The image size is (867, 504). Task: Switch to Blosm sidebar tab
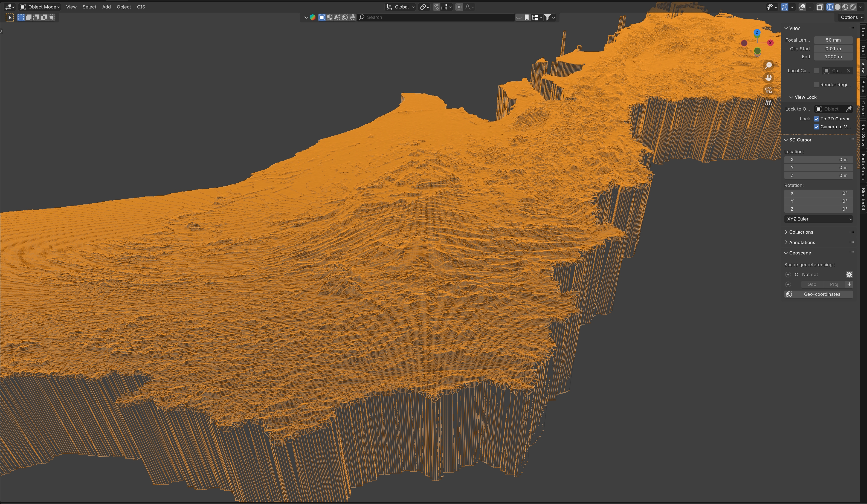coord(863,87)
